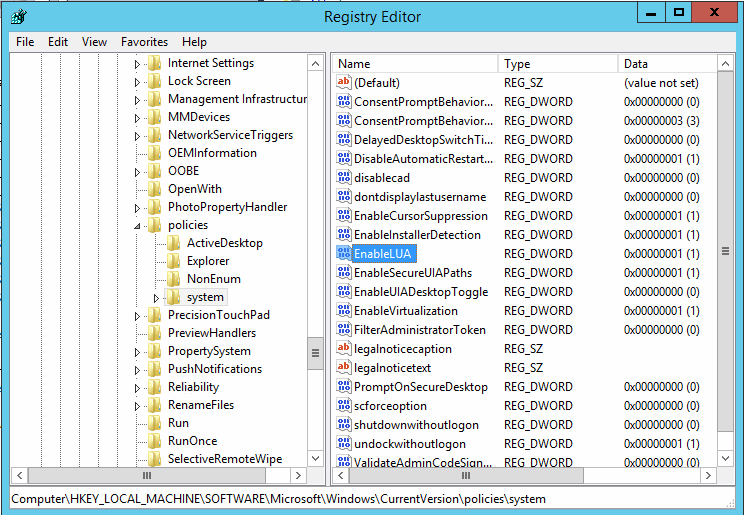Expand the MMDevices key

point(137,118)
